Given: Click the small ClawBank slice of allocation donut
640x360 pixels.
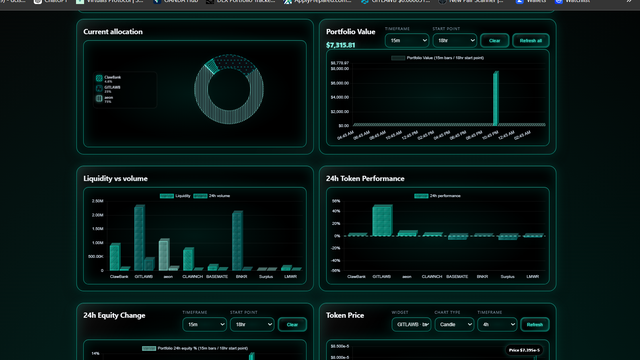Looking at the screenshot, I should pos(211,66).
